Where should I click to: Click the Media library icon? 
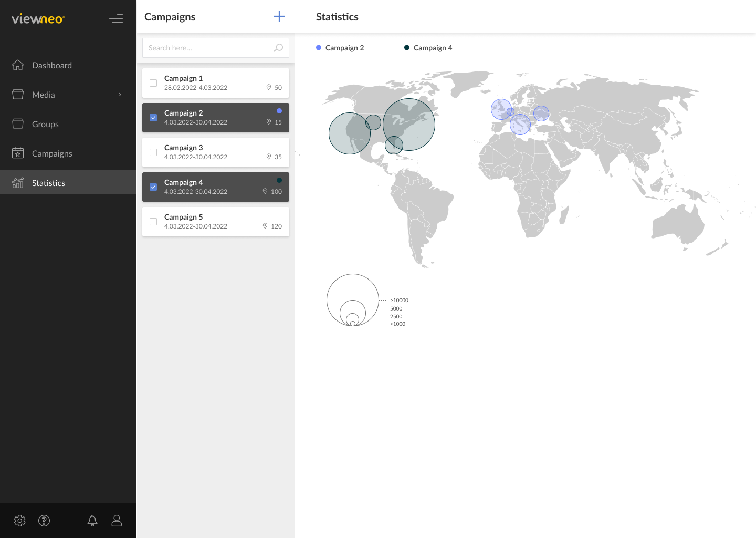click(18, 95)
